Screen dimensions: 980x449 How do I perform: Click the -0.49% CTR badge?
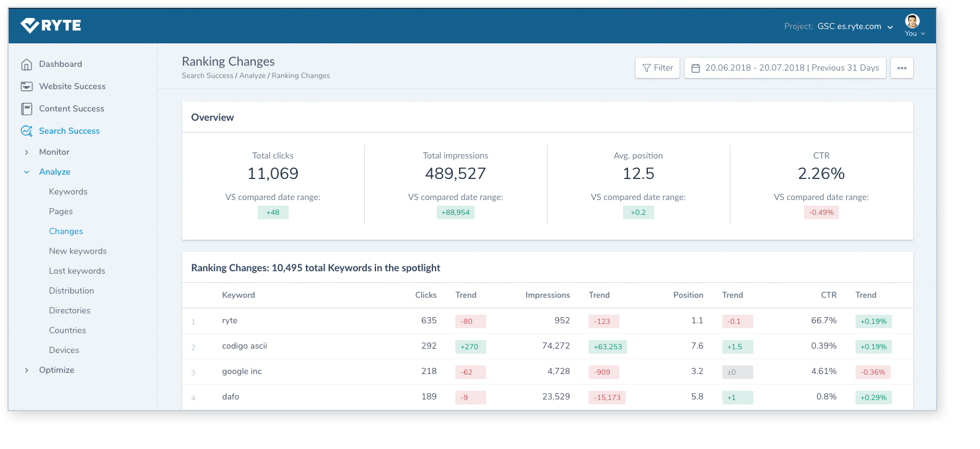821,212
